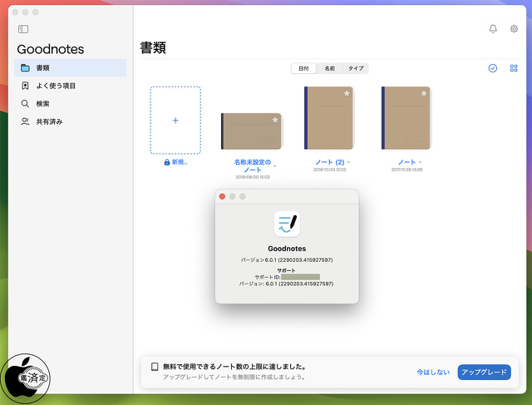Open the notifications bell
The height and width of the screenshot is (405, 532).
[493, 29]
